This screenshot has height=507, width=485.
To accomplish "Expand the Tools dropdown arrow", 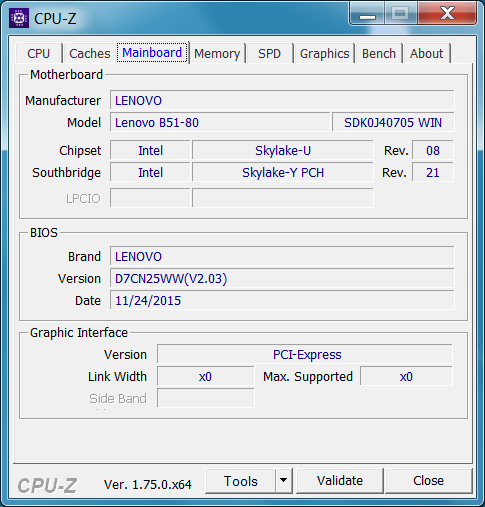I will 284,481.
